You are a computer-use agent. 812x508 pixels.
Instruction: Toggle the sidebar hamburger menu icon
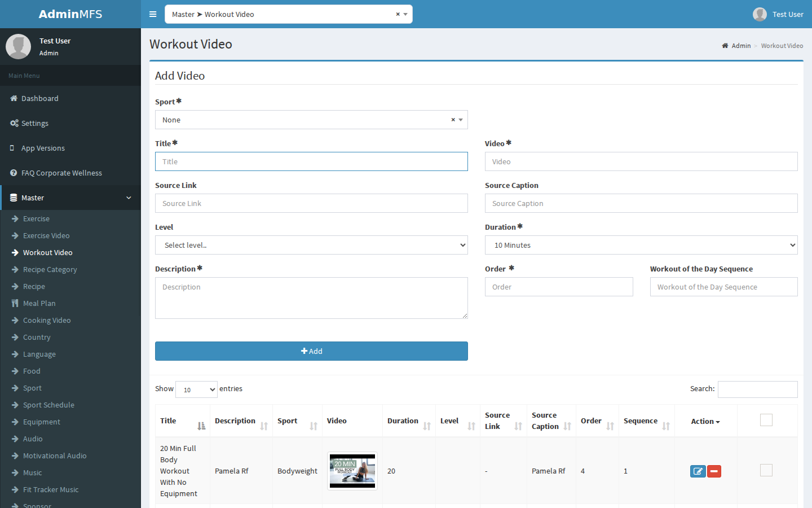(153, 14)
